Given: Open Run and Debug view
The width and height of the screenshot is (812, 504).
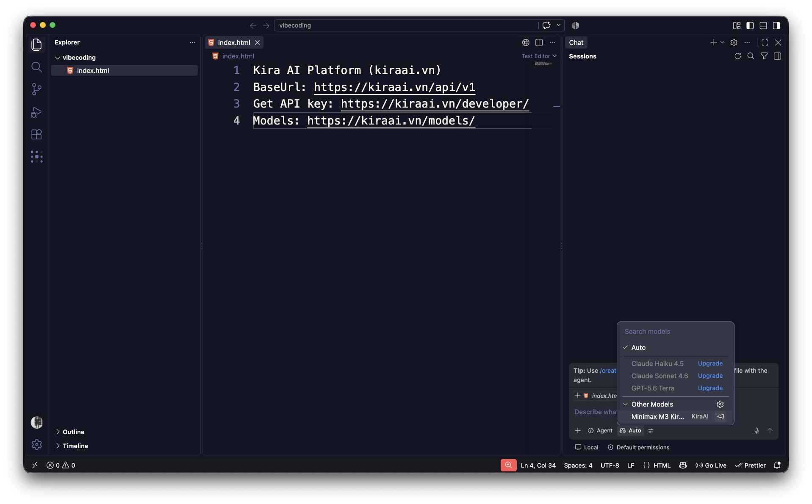Looking at the screenshot, I should (37, 112).
